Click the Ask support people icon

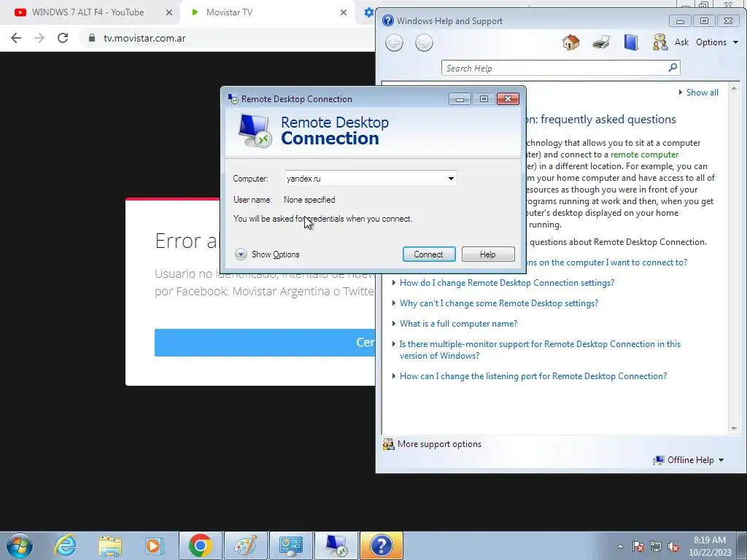click(x=659, y=42)
